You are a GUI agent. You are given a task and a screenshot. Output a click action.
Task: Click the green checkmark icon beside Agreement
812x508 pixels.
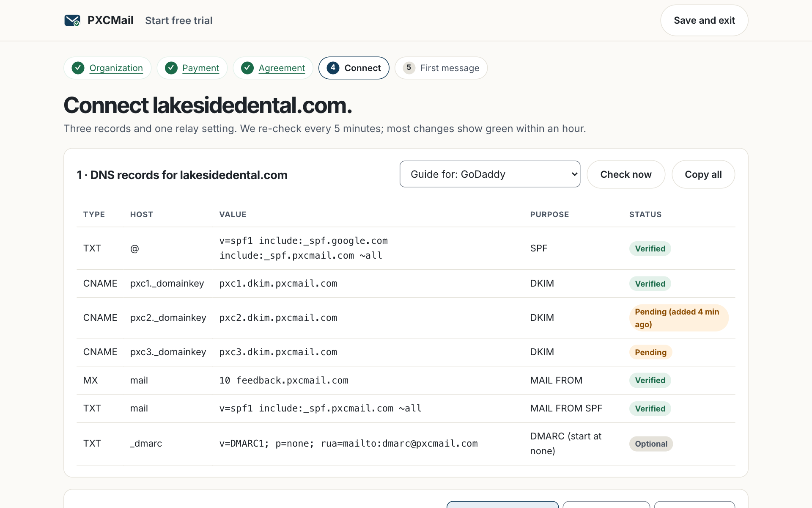coord(247,68)
